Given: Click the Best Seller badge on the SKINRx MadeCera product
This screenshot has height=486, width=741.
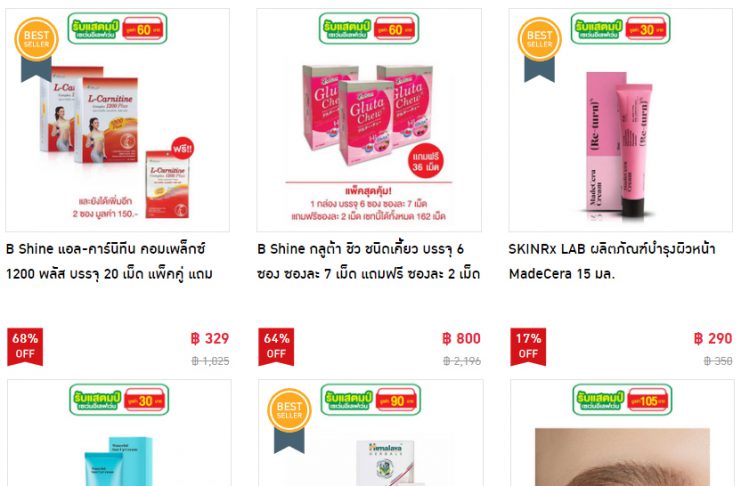Looking at the screenshot, I should (540, 48).
